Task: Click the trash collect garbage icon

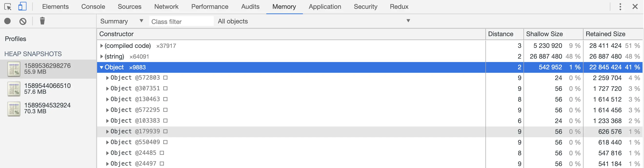Action: click(42, 21)
